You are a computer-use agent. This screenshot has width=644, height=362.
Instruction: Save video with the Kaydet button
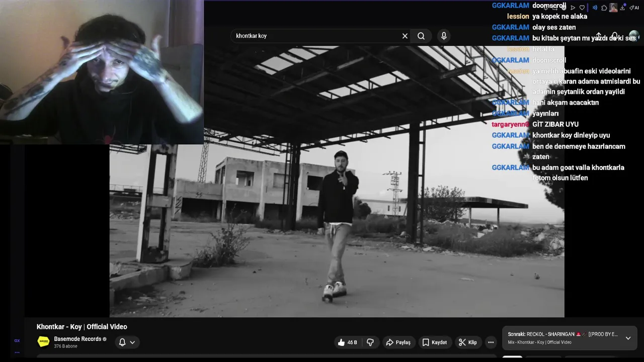point(434,342)
